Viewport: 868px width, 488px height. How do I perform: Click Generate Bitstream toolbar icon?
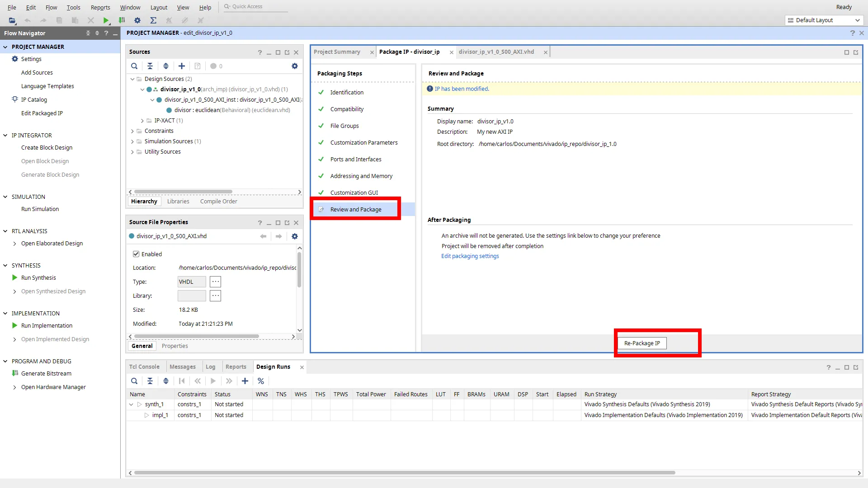click(122, 20)
